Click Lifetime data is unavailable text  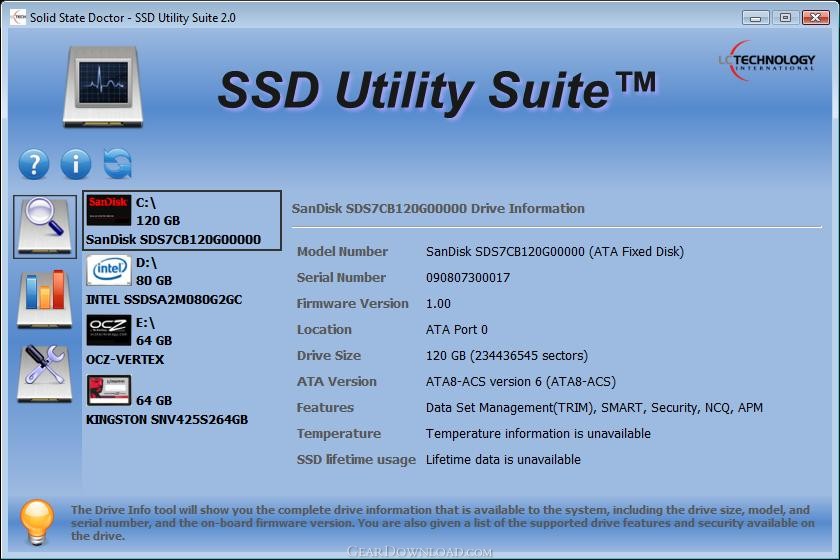point(503,460)
